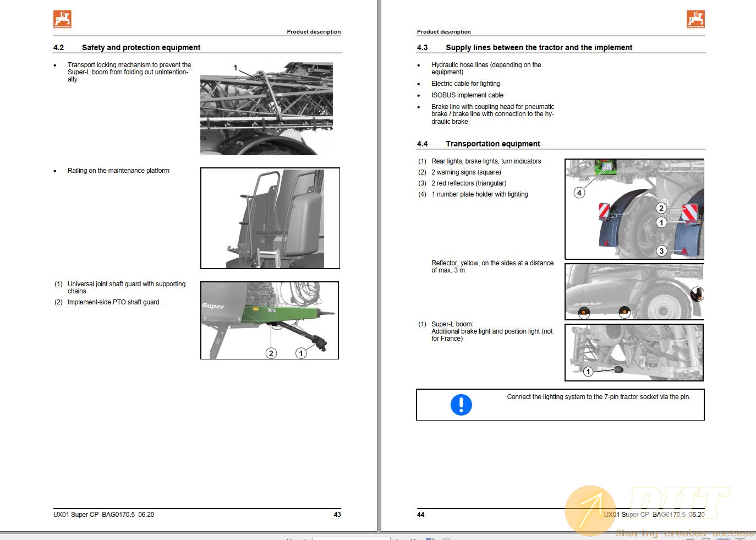Click callout circle 2 in PTO shaft photo
Screen dimensions: 756x540
point(271,353)
